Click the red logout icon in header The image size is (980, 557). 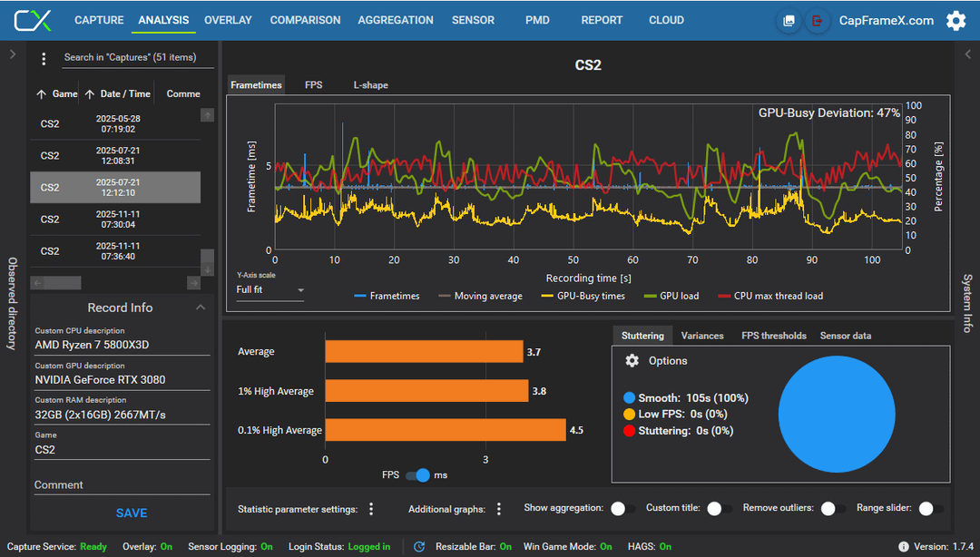coord(817,21)
